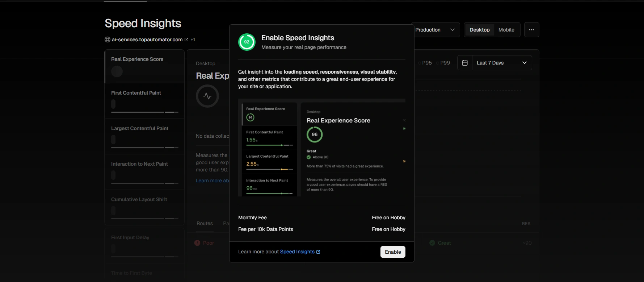
Task: Switch to Mobile device view
Action: point(506,30)
